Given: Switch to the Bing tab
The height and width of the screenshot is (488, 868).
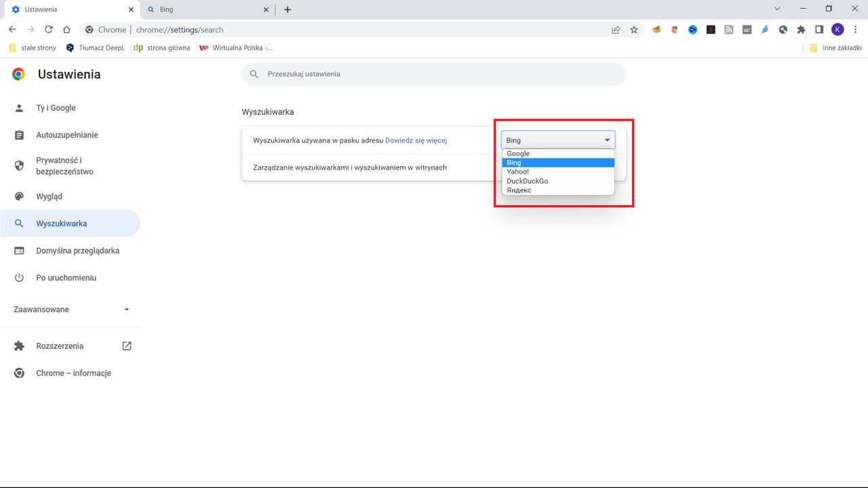Looking at the screenshot, I should click(x=207, y=9).
